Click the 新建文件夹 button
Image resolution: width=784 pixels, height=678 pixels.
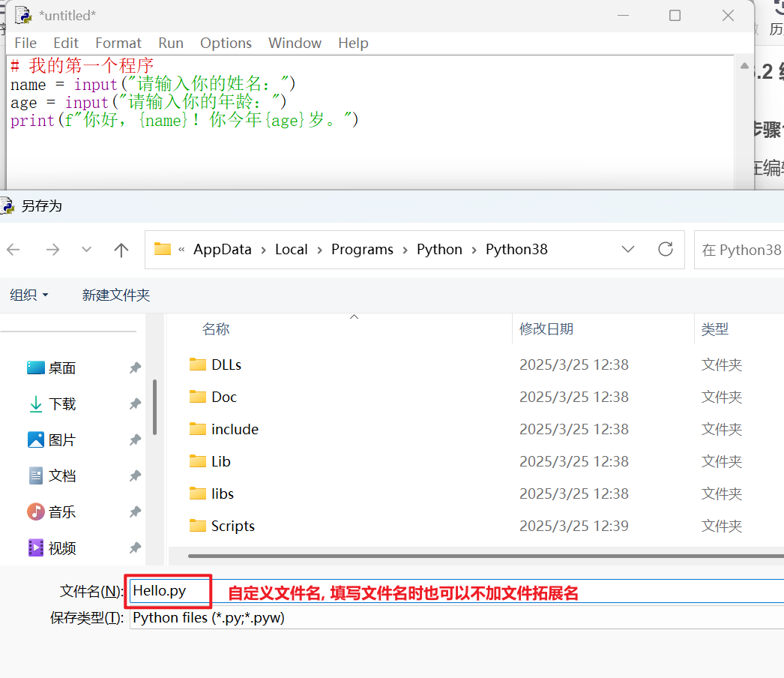[115, 295]
